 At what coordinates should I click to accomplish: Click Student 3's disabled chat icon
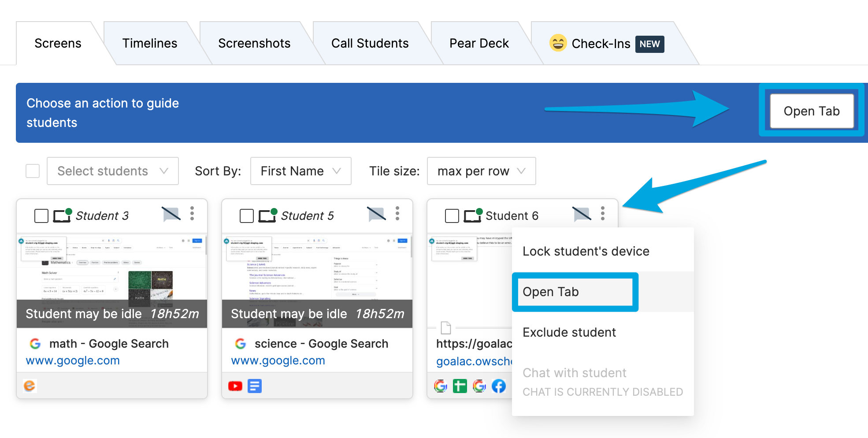click(171, 214)
